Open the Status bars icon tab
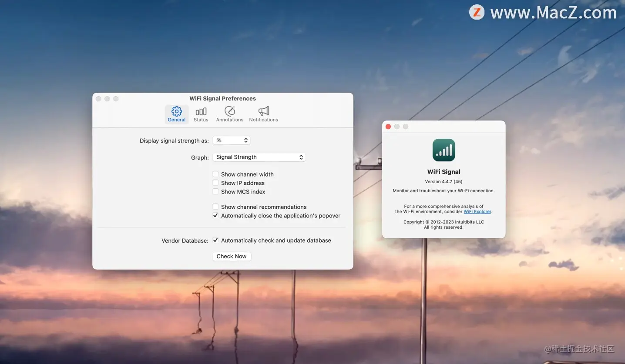Viewport: 625px width, 364px height. [201, 111]
